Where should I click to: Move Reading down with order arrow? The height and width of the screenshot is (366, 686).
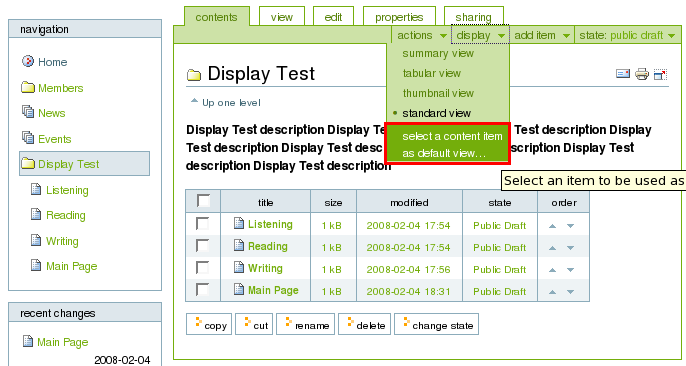[570, 248]
